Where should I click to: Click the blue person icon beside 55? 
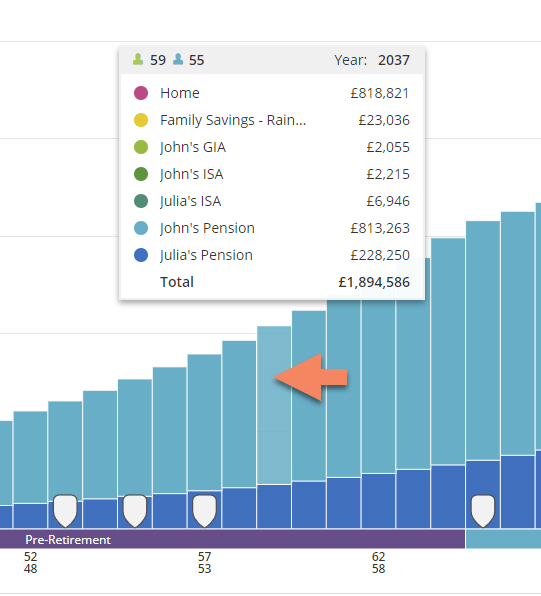tap(178, 59)
